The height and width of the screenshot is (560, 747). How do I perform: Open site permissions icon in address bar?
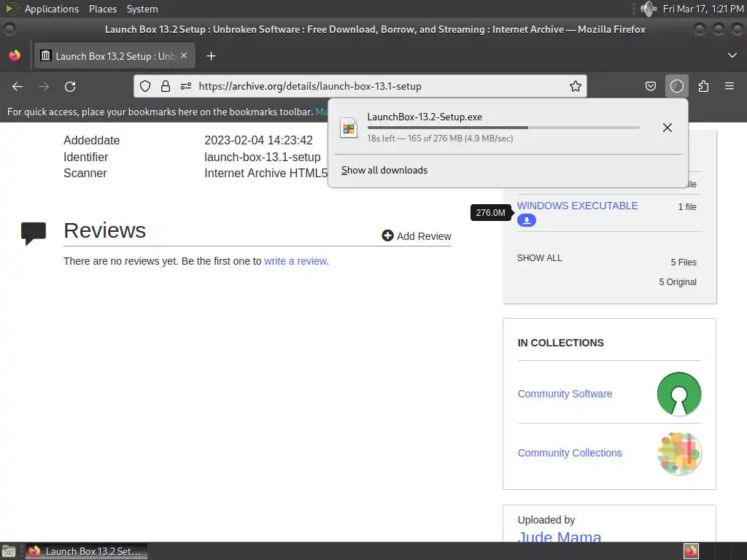click(186, 86)
